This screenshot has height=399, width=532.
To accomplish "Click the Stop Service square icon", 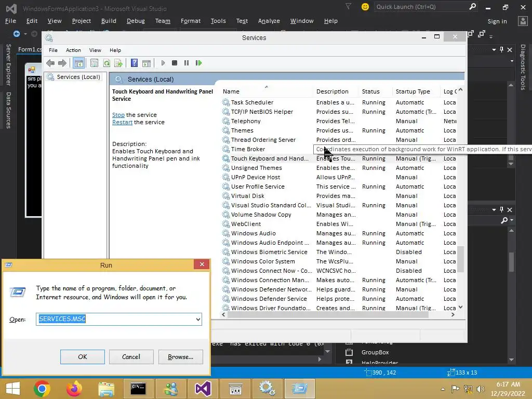I will click(x=175, y=63).
